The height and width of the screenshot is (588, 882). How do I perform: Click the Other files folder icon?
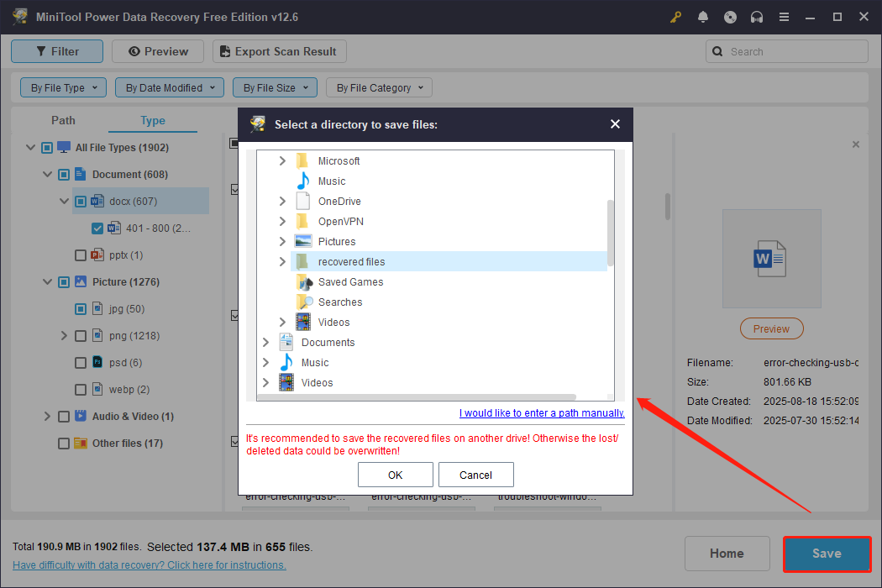[81, 443]
